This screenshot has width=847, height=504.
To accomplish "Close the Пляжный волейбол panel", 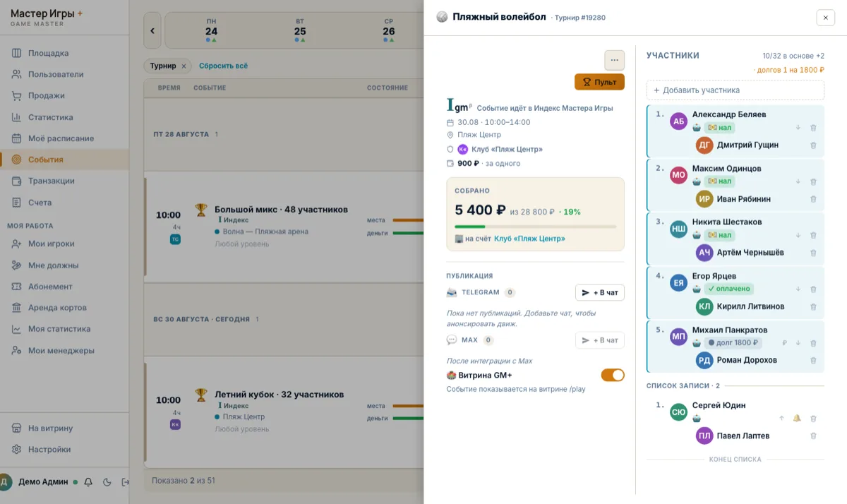I will point(825,18).
